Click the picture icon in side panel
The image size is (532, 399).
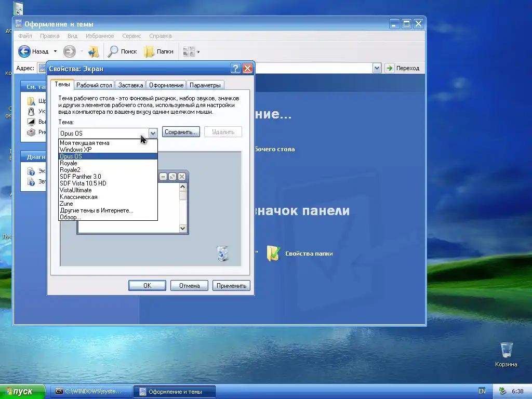(x=31, y=132)
